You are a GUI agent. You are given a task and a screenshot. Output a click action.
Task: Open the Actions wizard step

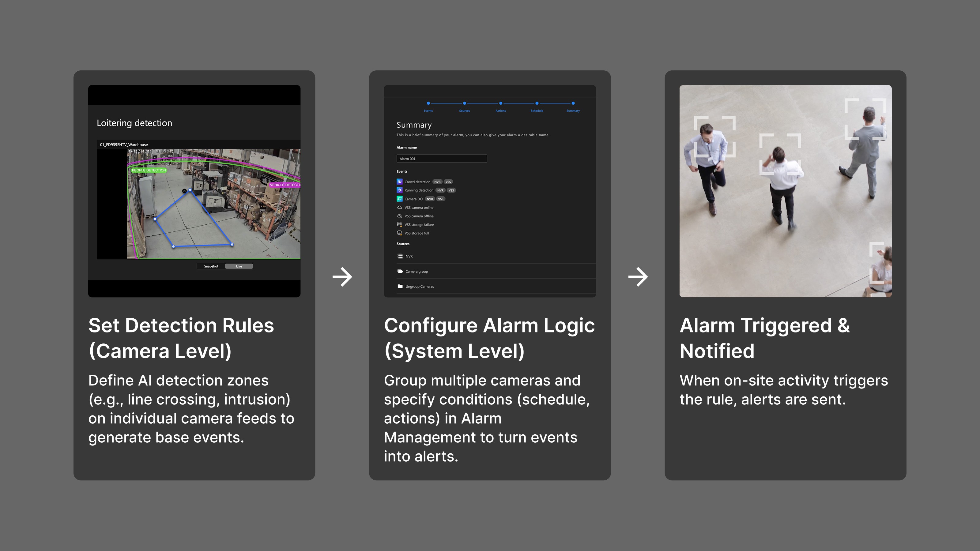point(501,103)
